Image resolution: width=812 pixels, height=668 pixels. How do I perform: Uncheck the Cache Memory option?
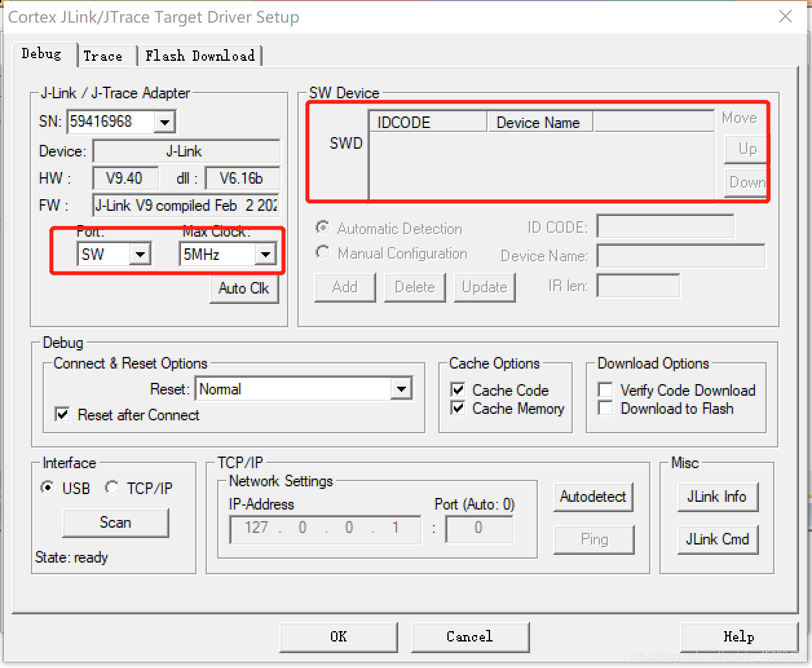click(458, 408)
